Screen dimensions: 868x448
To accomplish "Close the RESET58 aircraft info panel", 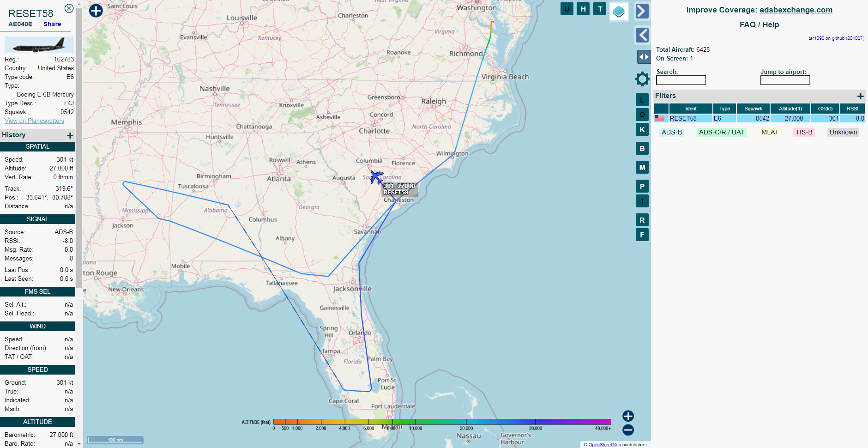I will (69, 8).
